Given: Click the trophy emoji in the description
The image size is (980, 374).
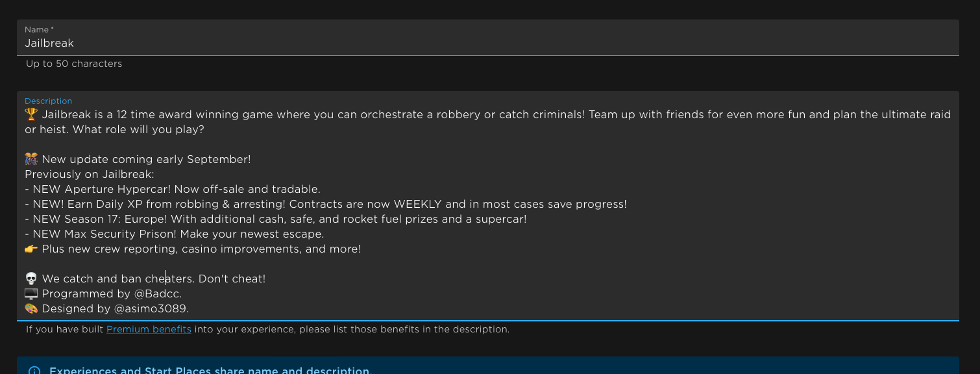Looking at the screenshot, I should click(31, 114).
